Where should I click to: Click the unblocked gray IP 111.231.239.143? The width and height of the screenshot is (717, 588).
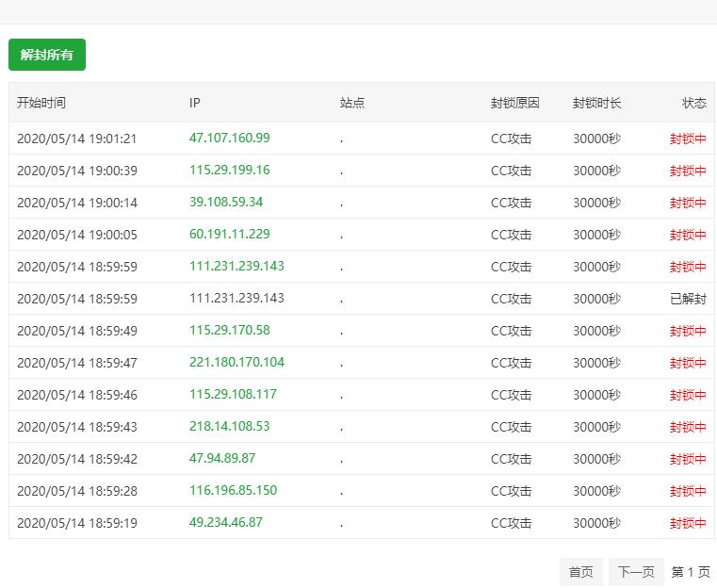(236, 298)
